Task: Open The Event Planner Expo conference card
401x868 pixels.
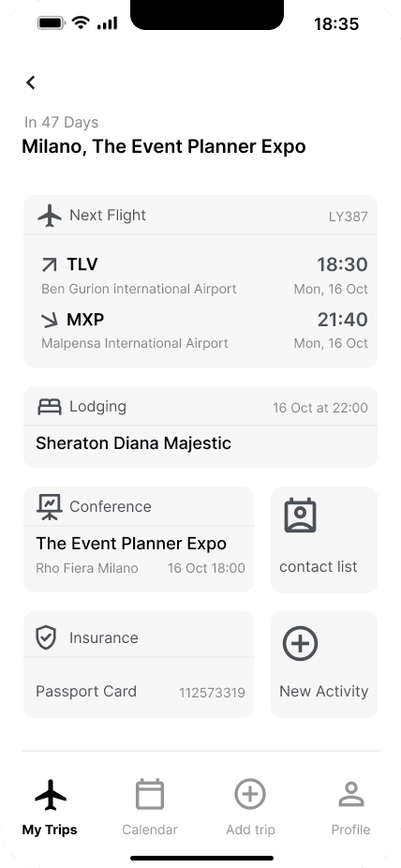Action: coord(139,540)
